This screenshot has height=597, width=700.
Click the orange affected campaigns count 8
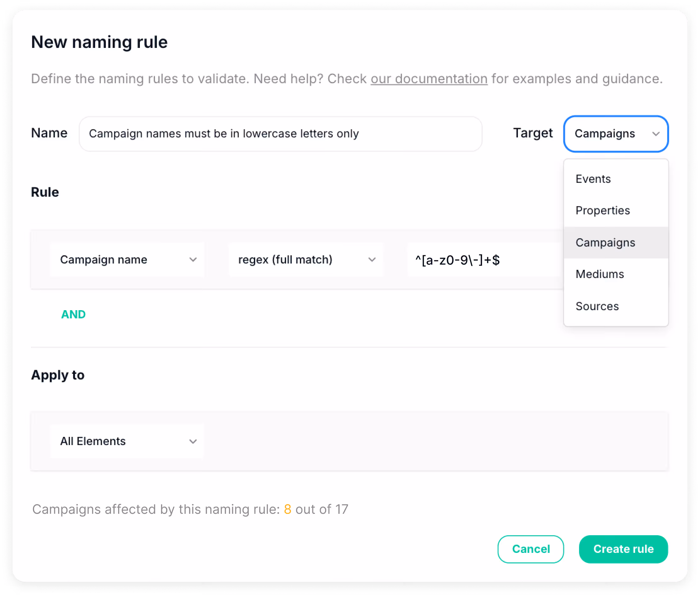coord(288,509)
